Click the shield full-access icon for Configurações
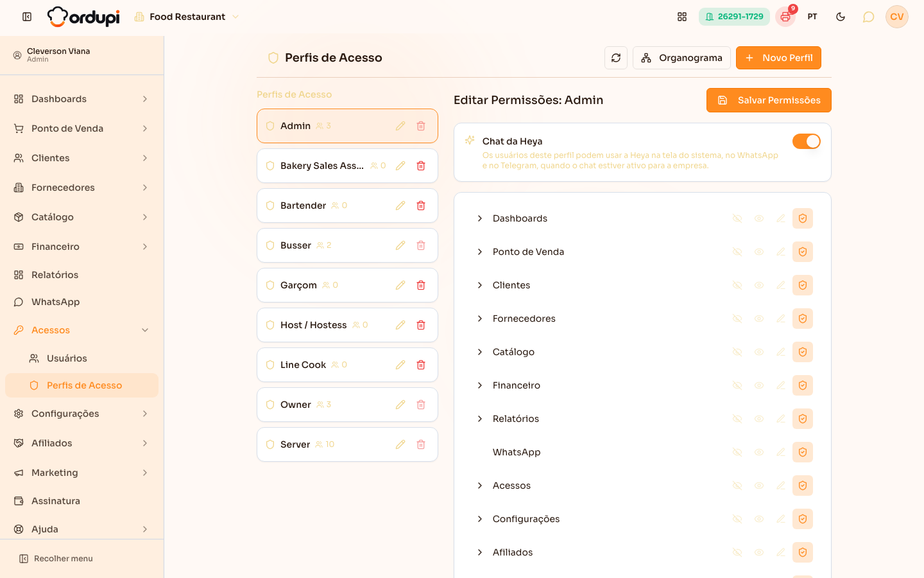 [803, 519]
